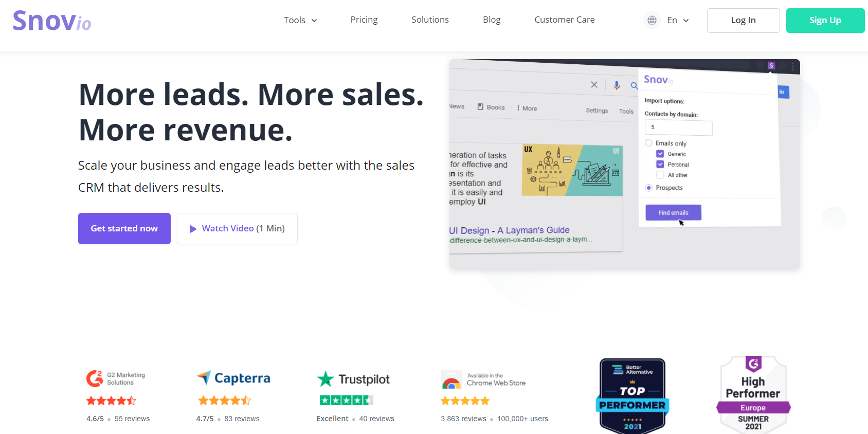Click the globe language icon
Screen dimensions: 868x434
point(652,20)
